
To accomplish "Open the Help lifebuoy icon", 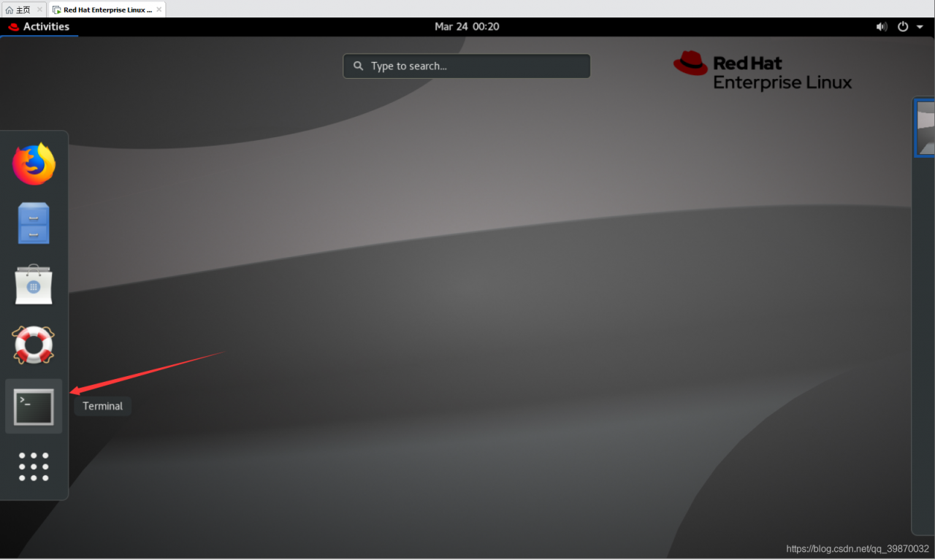I will tap(34, 345).
